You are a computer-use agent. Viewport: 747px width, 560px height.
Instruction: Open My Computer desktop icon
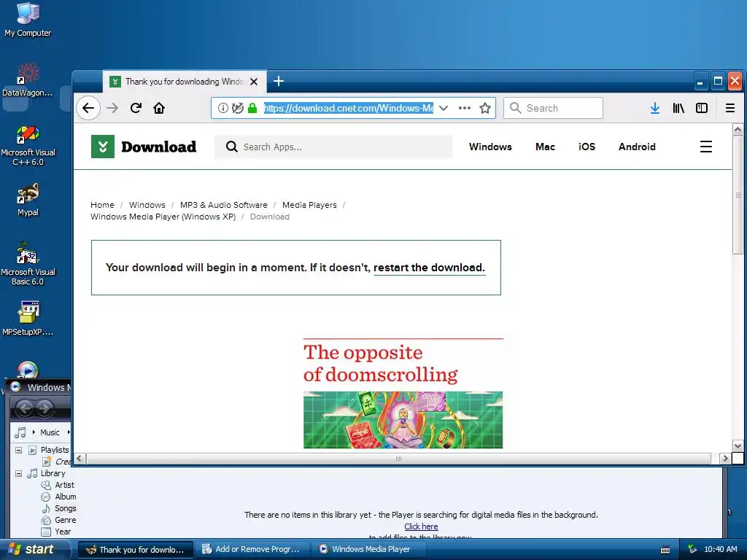pos(28,20)
